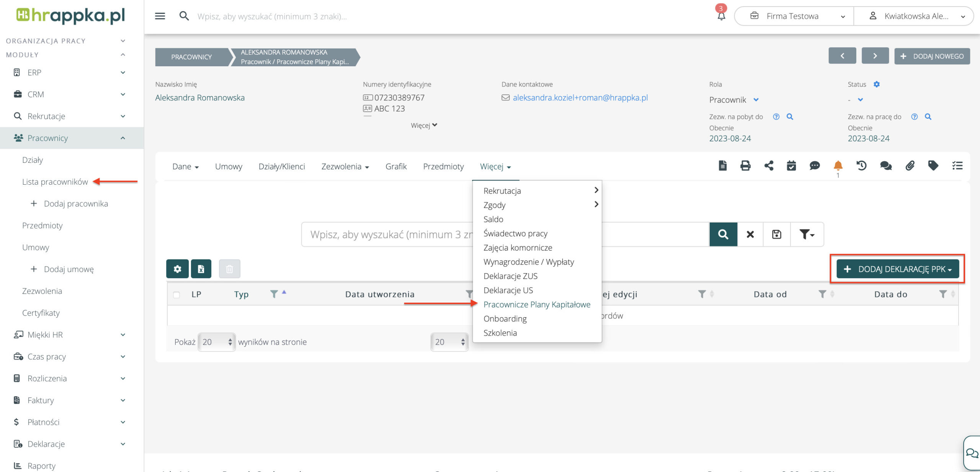The width and height of the screenshot is (980, 472).
Task: Open the filter funnel dropdown by search
Action: pos(807,234)
